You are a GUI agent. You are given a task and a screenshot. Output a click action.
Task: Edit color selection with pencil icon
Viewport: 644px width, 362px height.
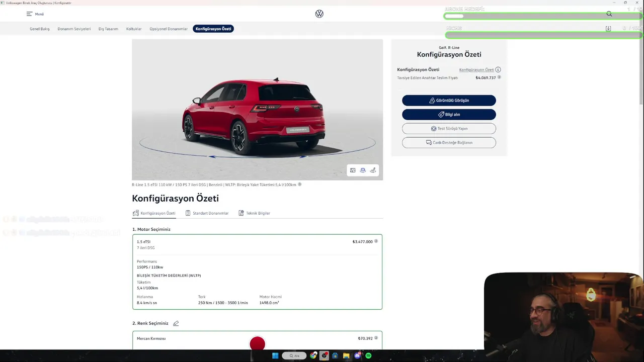(176, 323)
